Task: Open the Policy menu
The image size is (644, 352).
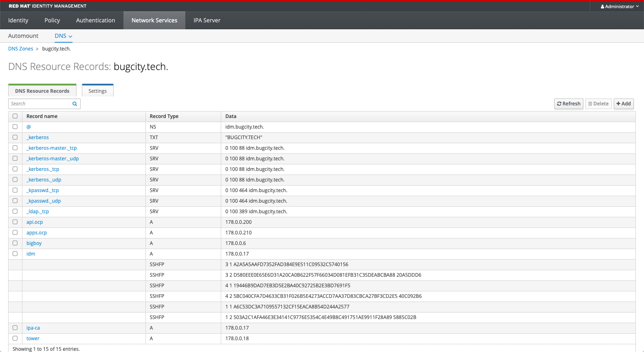Action: [52, 20]
